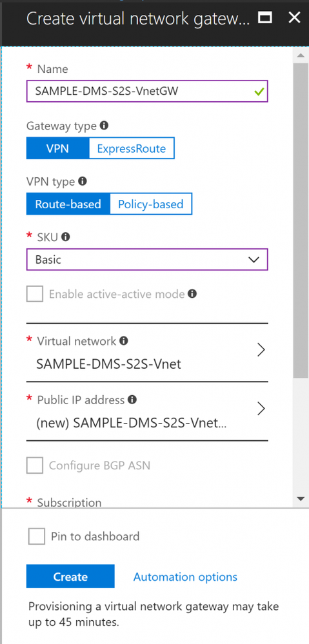Click the Public IP address info icon
The width and height of the screenshot is (309, 644).
(132, 399)
